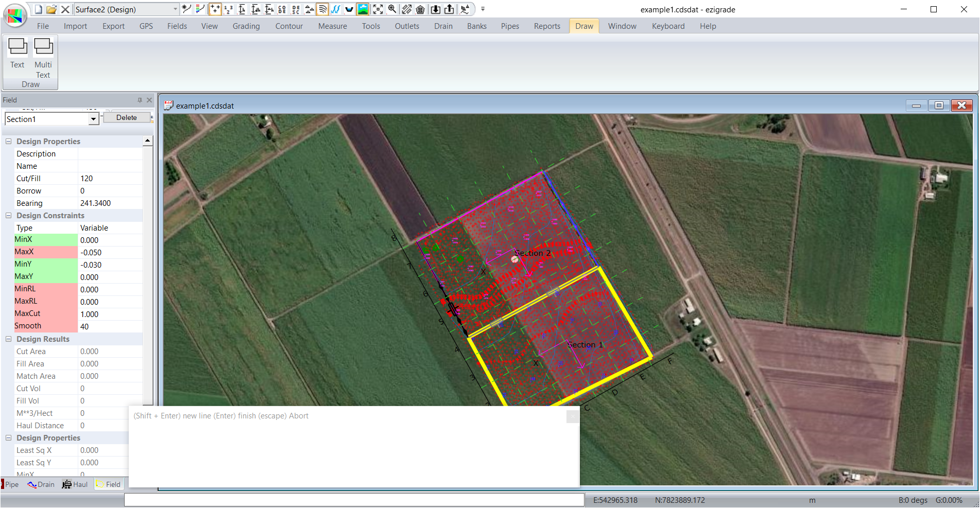This screenshot has width=980, height=508.
Task: Click the zoom magnifier toolbar icon
Action: click(x=392, y=9)
